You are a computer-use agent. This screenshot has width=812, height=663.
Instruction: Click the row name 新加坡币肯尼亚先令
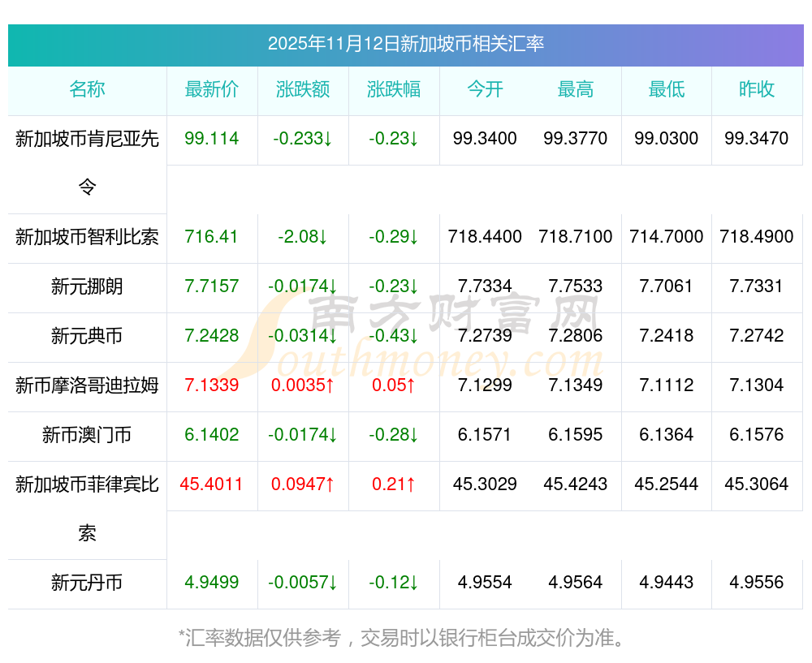point(87,162)
